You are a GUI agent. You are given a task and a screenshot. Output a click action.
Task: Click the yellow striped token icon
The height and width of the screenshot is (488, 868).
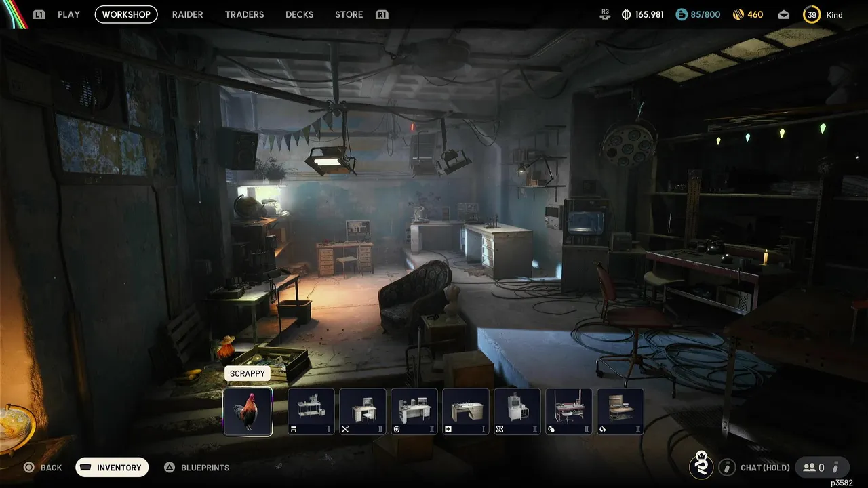click(738, 14)
